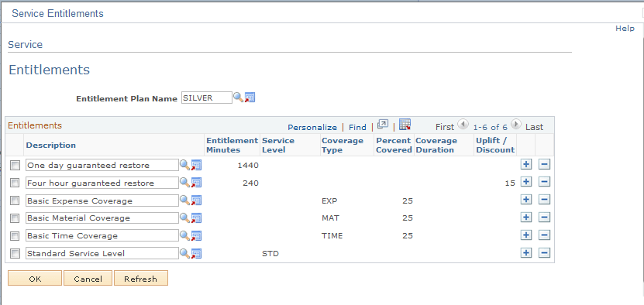Viewport: 644px width, 305px height.
Task: Delete the Basic Expense Coverage row
Action: point(544,200)
